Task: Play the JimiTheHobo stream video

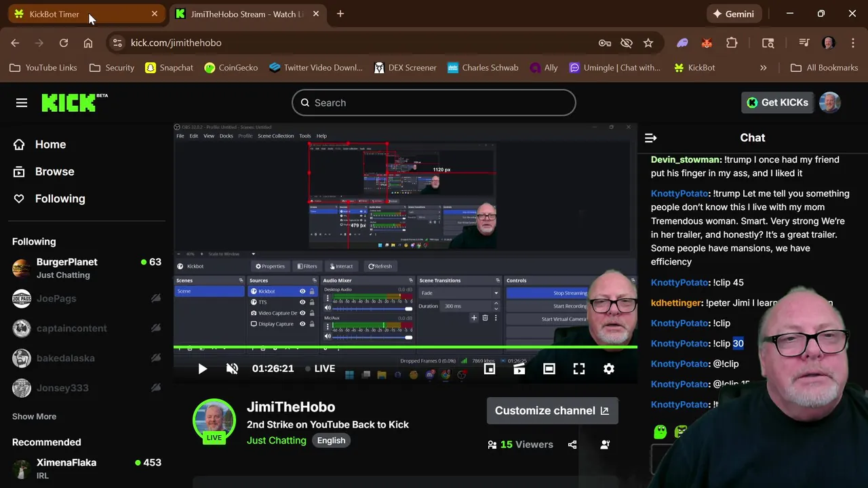Action: pyautogui.click(x=202, y=369)
